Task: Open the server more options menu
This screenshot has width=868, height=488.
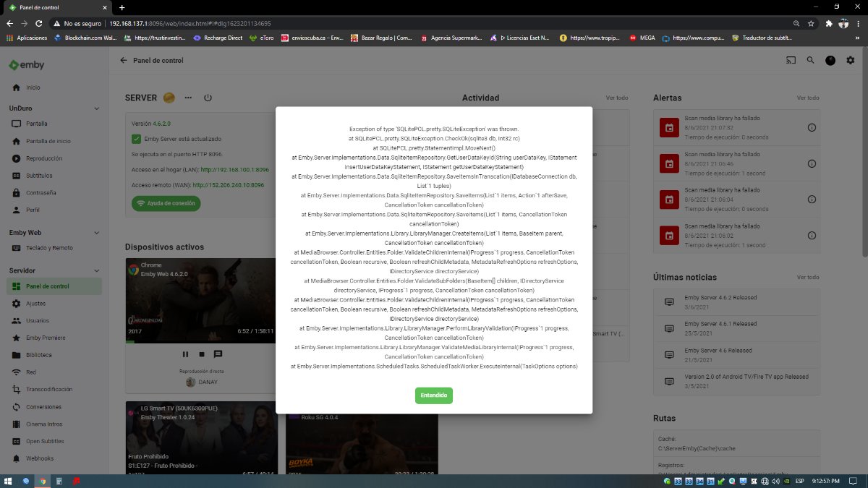Action: click(x=188, y=98)
